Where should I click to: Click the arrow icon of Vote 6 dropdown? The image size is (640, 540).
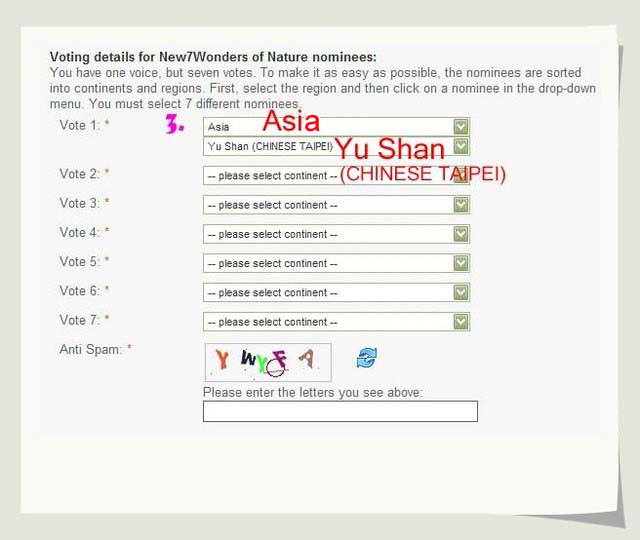(x=461, y=293)
